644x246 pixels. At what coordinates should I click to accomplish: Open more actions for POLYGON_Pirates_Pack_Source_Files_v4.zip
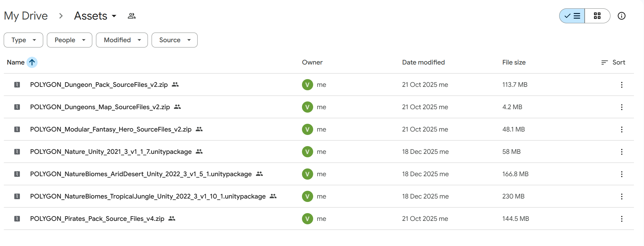click(621, 219)
